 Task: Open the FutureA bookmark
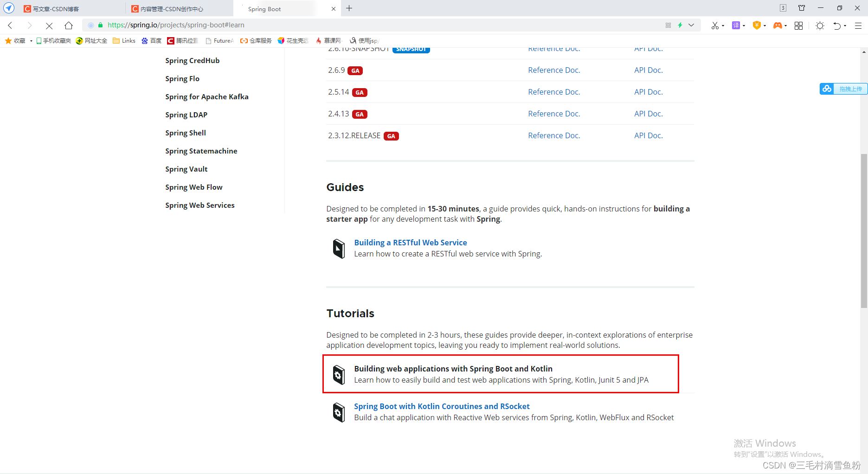point(219,41)
